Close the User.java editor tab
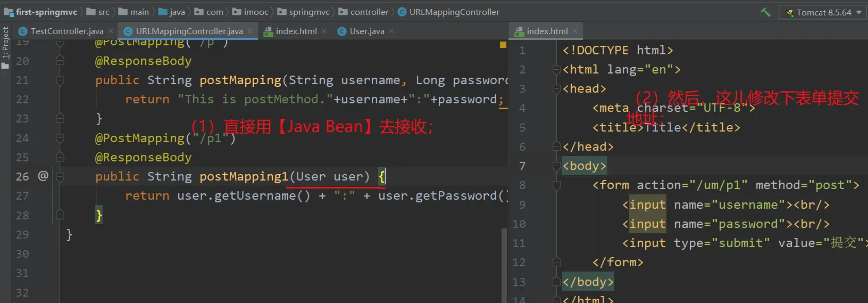The width and height of the screenshot is (868, 303). (x=391, y=31)
